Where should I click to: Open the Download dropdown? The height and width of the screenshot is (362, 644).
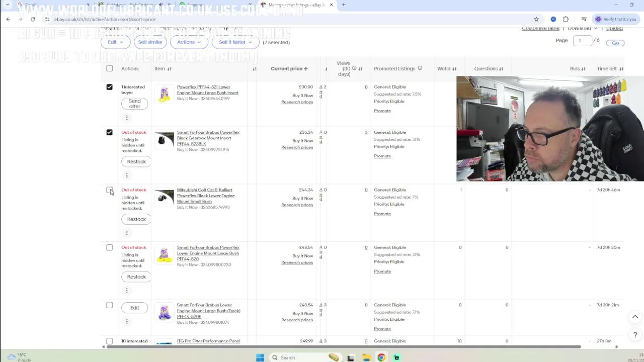coord(582,29)
